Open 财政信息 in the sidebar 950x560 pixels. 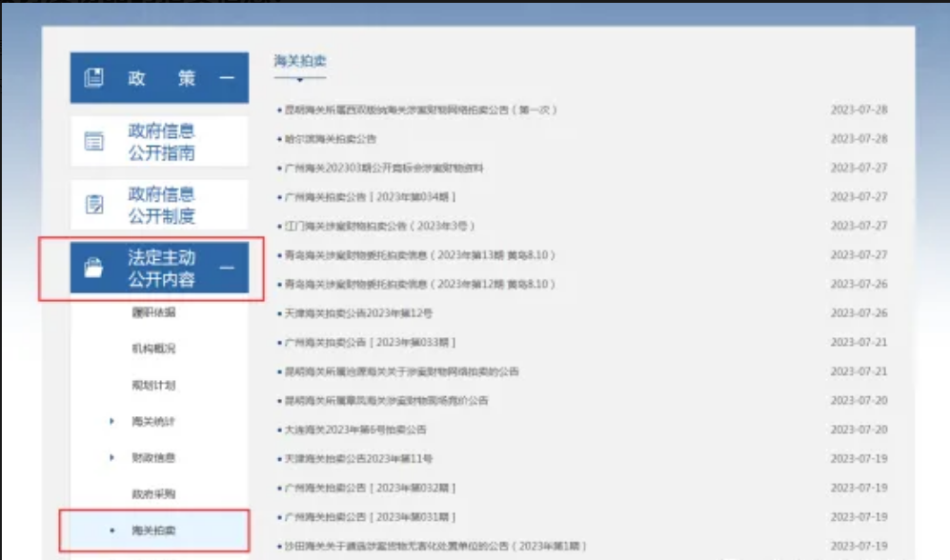coord(154,458)
